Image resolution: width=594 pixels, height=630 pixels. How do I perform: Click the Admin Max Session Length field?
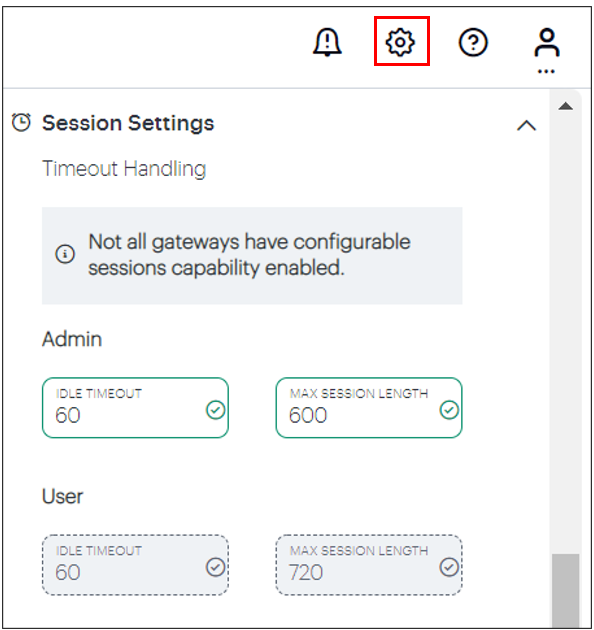coord(369,407)
